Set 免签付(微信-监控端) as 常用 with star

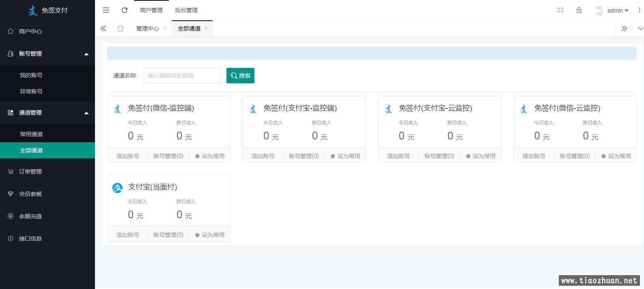click(209, 156)
